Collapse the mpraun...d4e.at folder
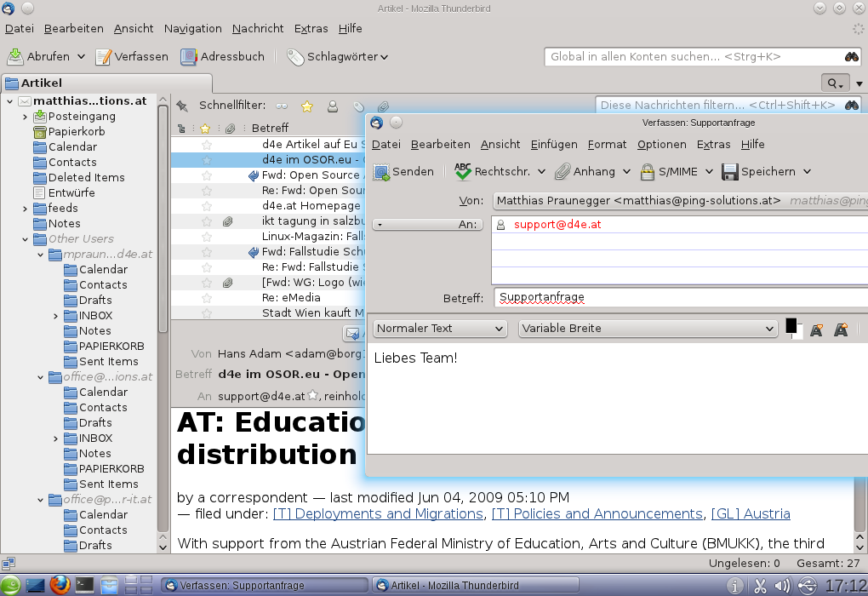 click(x=40, y=255)
